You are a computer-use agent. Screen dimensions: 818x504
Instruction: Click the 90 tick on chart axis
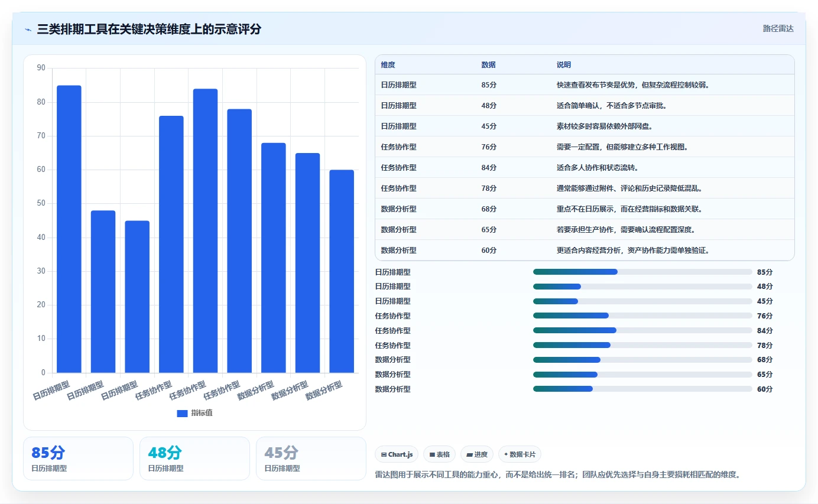[x=41, y=68]
